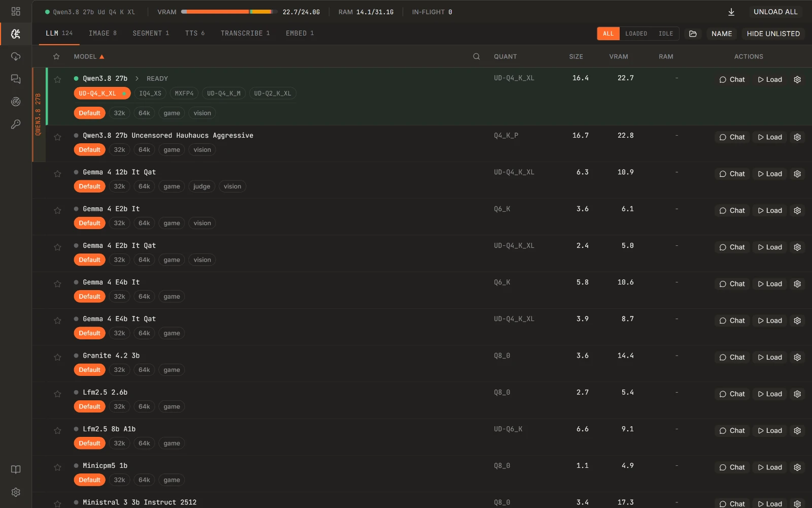
Task: Click the folder icon next to NAME
Action: [693, 34]
